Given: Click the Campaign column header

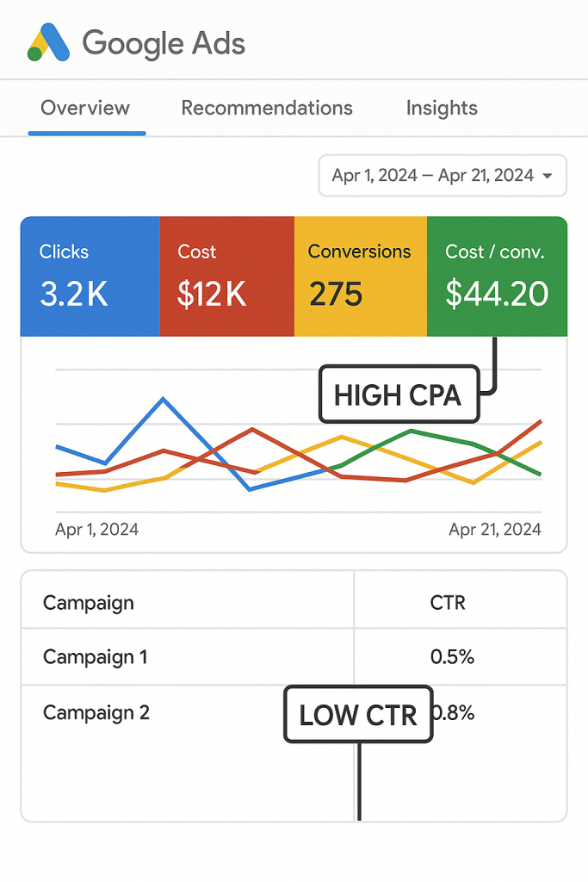Looking at the screenshot, I should [x=89, y=602].
